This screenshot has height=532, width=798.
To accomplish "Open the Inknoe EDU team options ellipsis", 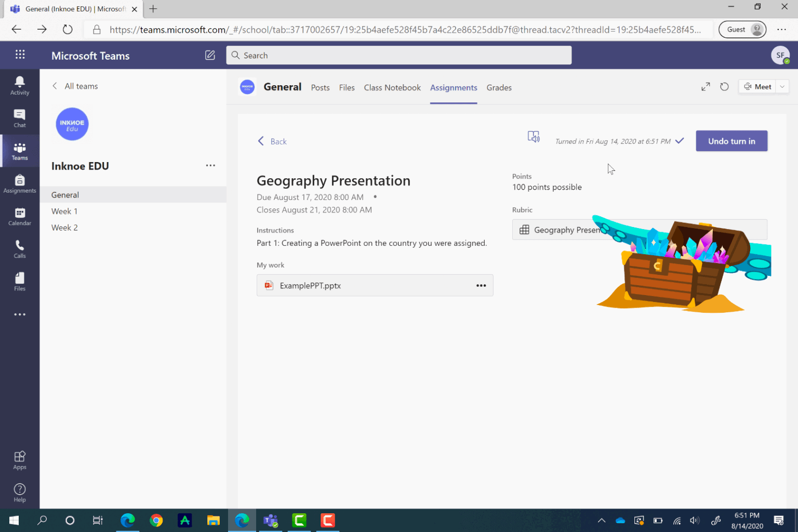I will pyautogui.click(x=210, y=165).
